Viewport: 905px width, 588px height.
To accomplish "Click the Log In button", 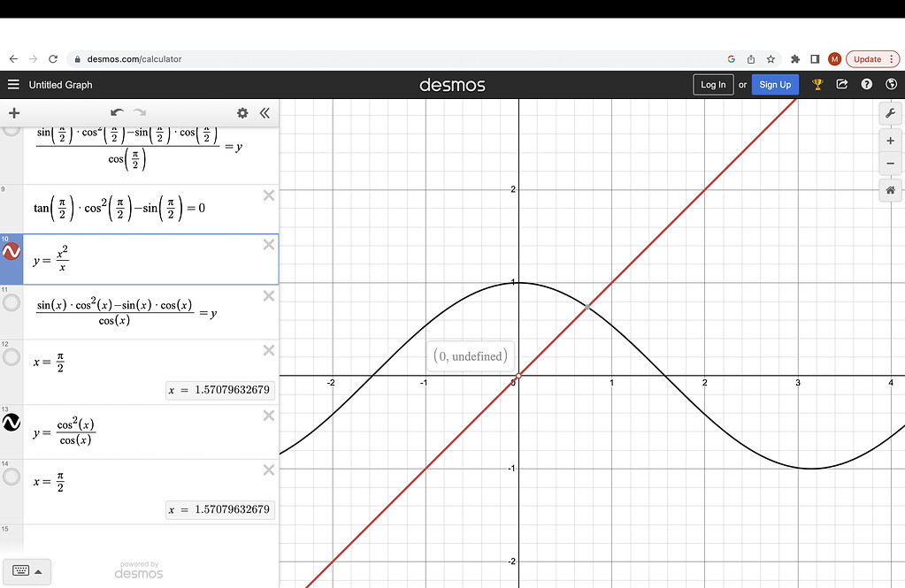I will (713, 84).
